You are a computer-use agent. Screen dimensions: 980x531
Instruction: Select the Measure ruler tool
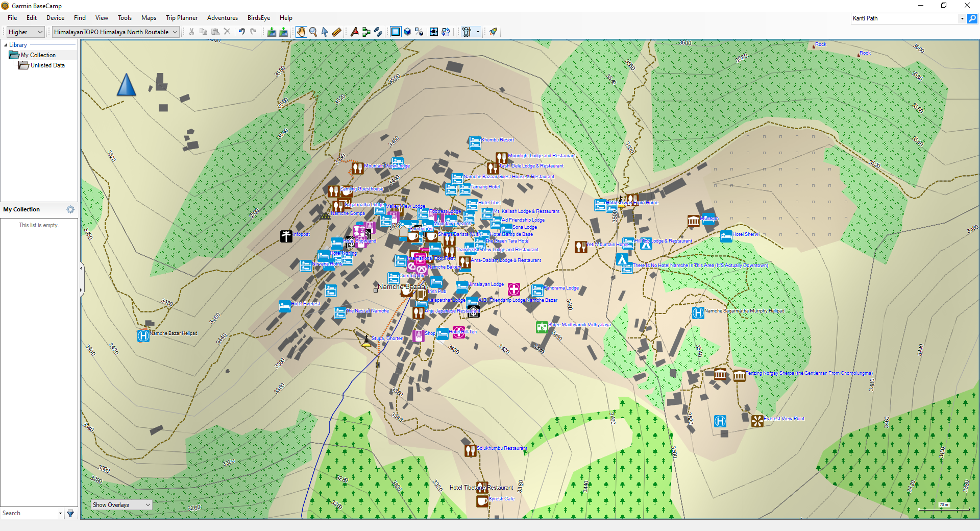[x=336, y=32]
